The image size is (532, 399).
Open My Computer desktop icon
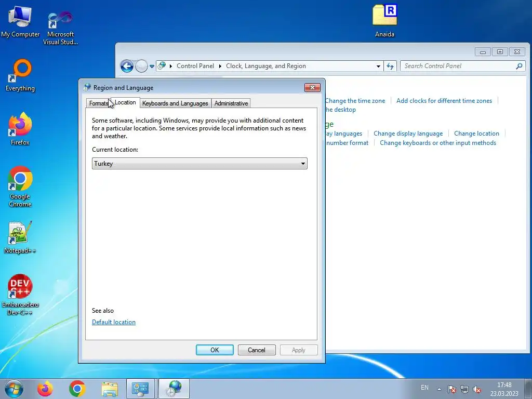[x=20, y=22]
